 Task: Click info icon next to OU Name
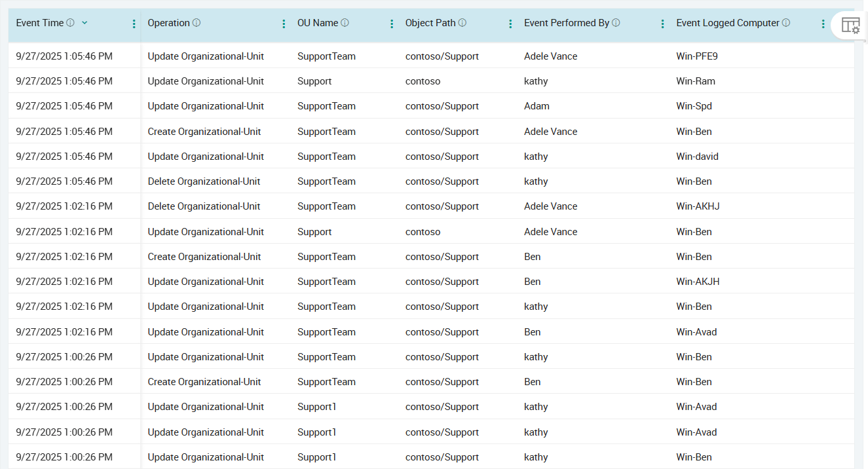click(x=345, y=23)
